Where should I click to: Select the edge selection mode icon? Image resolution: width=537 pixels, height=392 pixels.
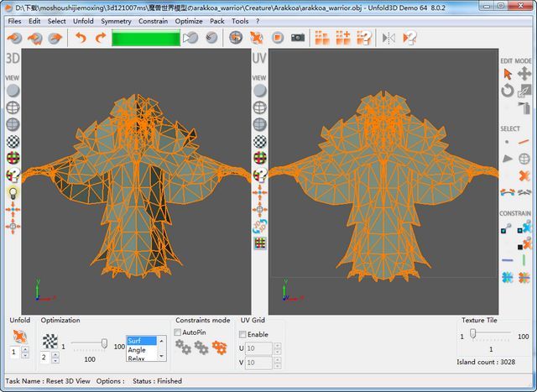click(524, 142)
